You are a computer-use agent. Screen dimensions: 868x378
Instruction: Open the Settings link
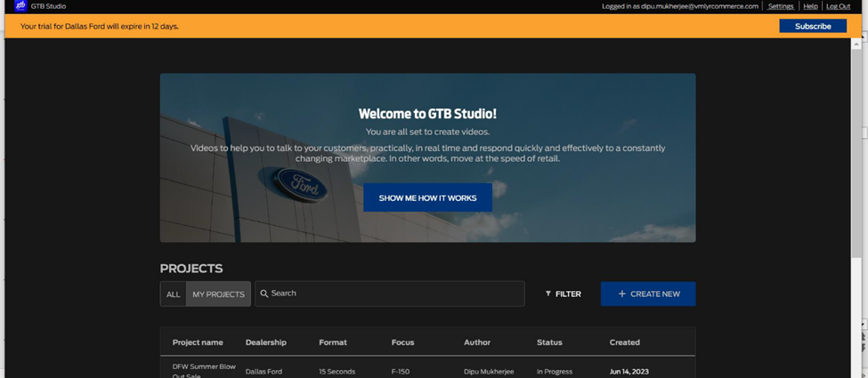click(781, 6)
